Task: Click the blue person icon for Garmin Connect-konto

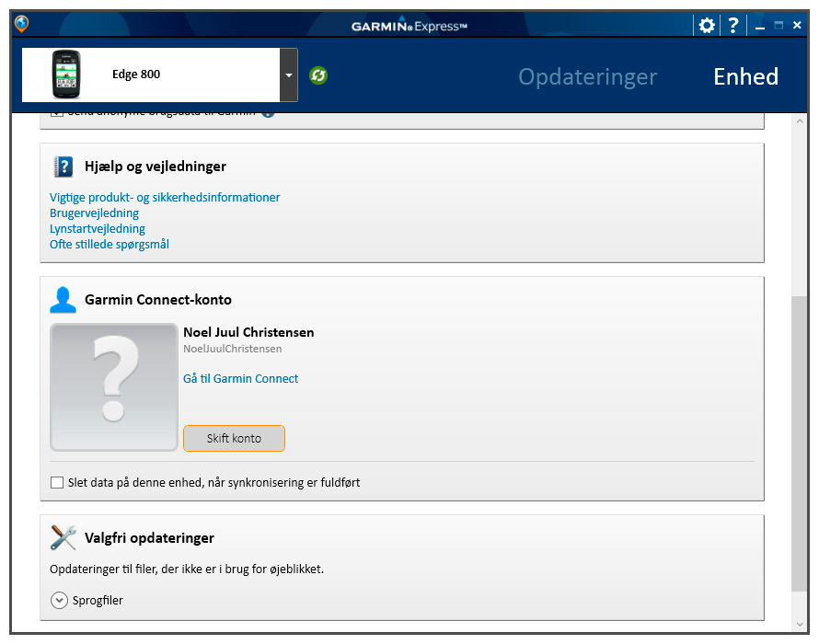Action: [x=63, y=300]
